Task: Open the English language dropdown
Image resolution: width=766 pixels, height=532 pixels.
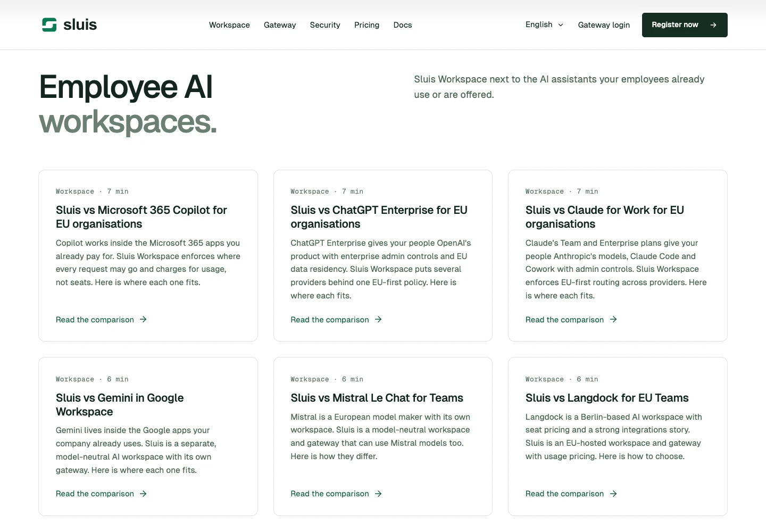Action: [x=544, y=24]
